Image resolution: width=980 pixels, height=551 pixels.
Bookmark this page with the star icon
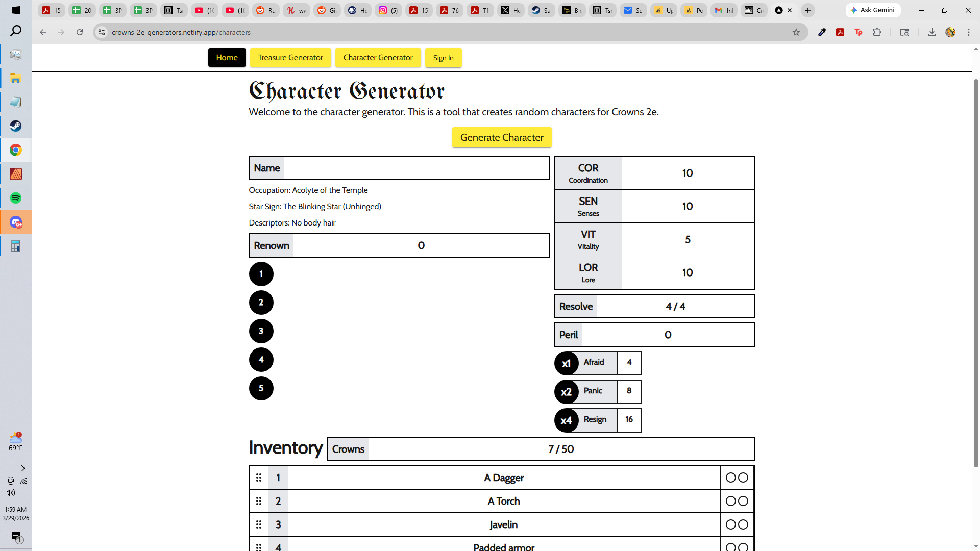796,32
